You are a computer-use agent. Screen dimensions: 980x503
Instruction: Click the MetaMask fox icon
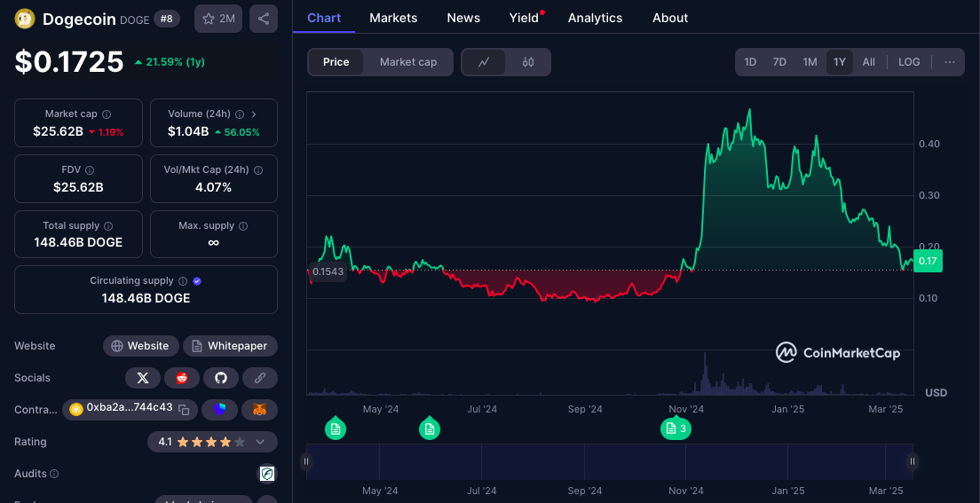point(260,409)
